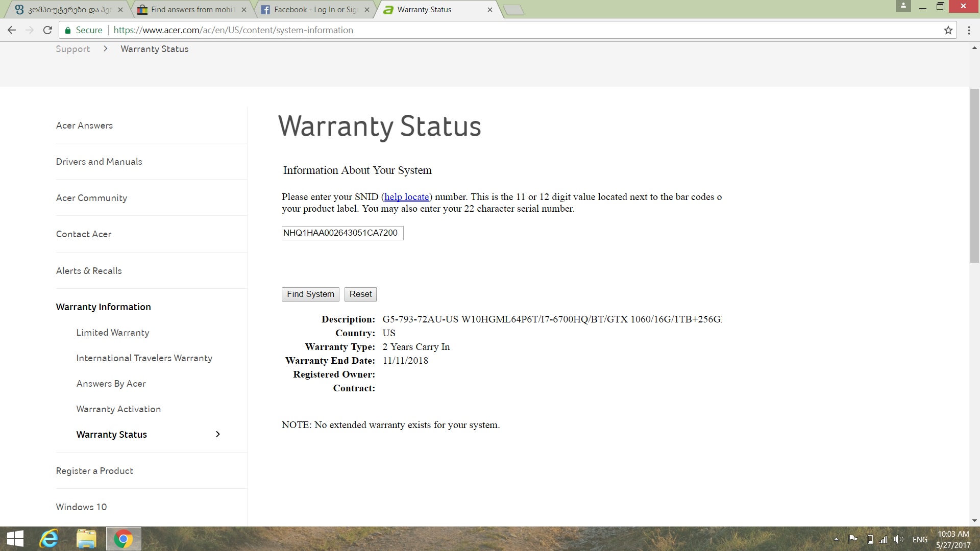Reload the page with refresh icon
Viewport: 980px width, 551px height.
coord(47,30)
